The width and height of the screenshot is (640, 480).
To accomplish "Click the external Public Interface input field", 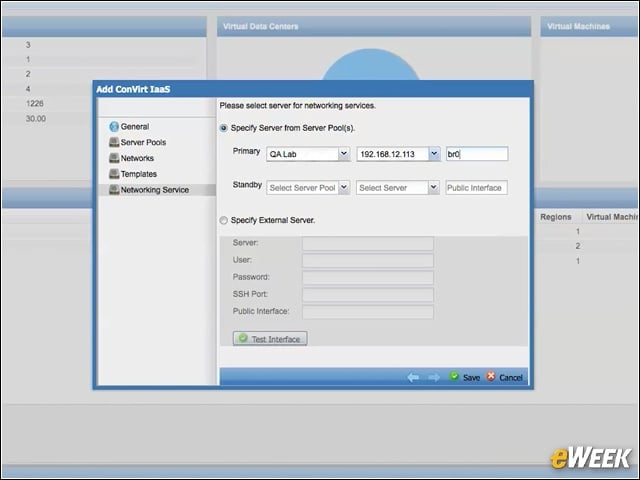I will coord(368,312).
